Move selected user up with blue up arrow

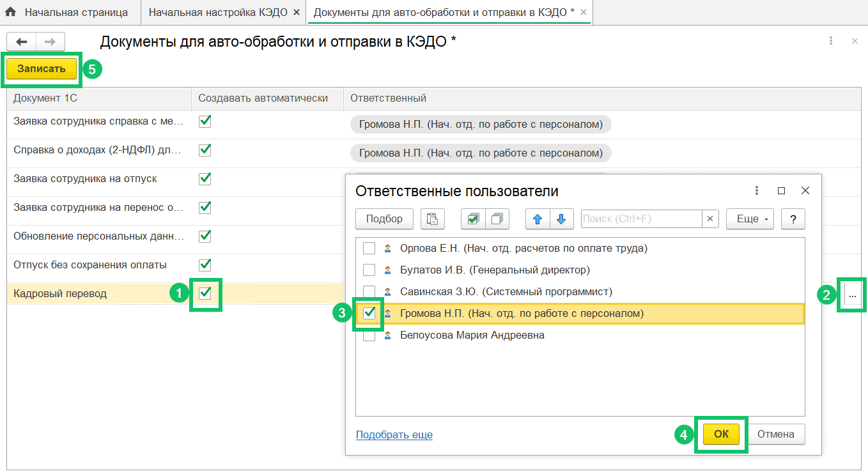538,219
